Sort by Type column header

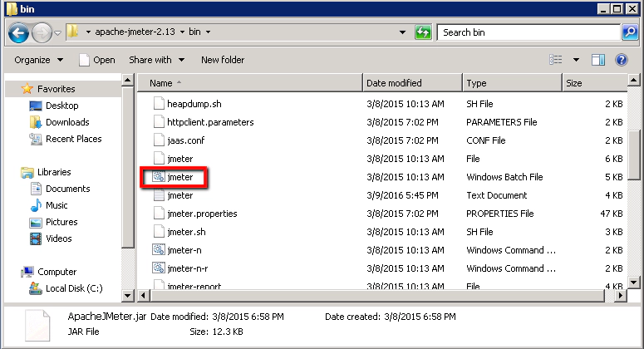pos(512,83)
